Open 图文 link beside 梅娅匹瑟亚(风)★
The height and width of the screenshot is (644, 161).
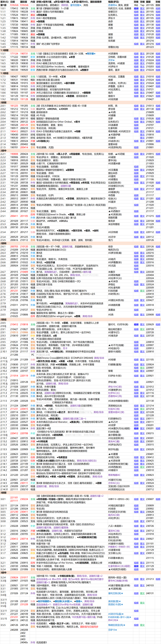click(x=142, y=625)
